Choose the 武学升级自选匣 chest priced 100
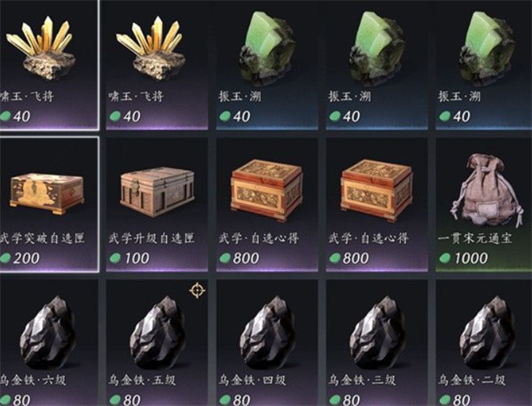The height and width of the screenshot is (406, 532). 157,205
